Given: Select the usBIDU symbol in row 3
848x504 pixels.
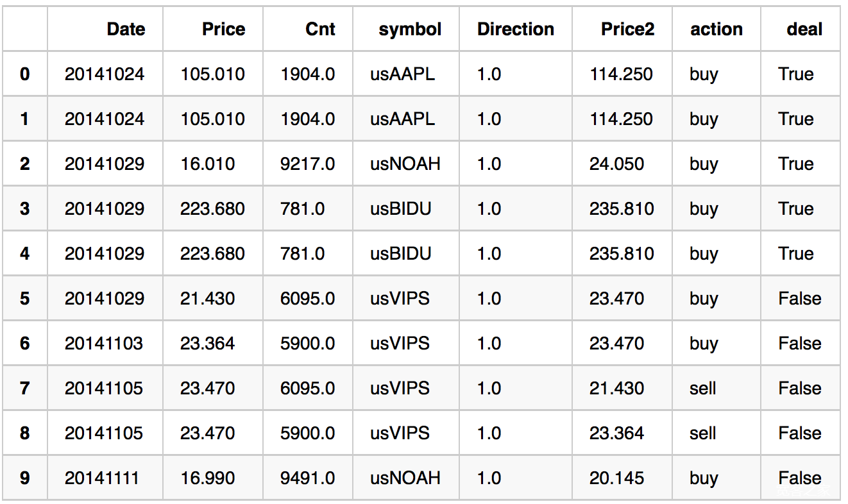Looking at the screenshot, I should click(400, 208).
